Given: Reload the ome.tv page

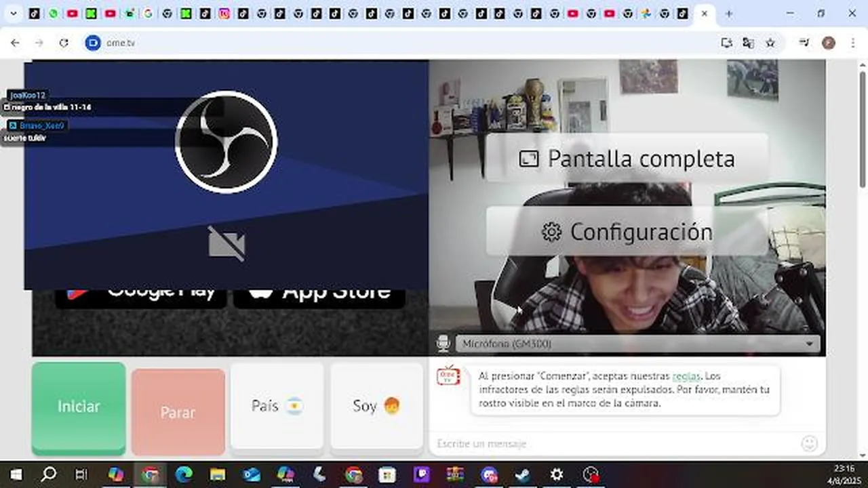Looking at the screenshot, I should click(64, 43).
